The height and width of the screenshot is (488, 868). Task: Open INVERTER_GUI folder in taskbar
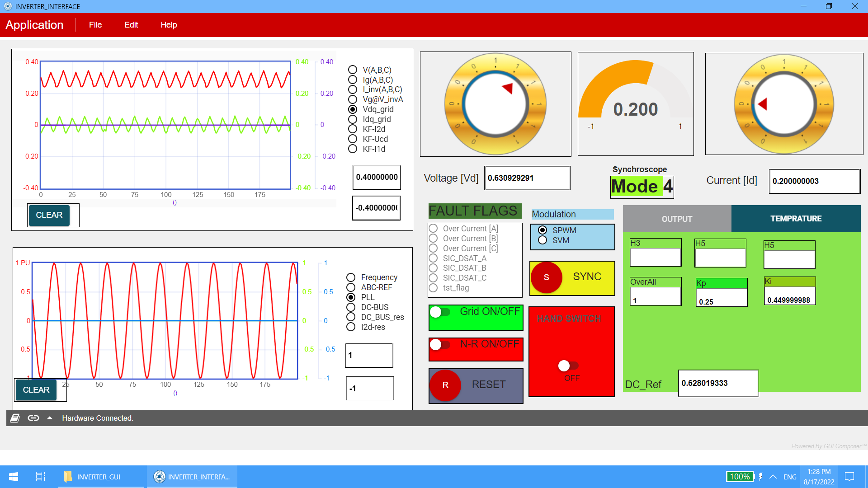tap(93, 477)
